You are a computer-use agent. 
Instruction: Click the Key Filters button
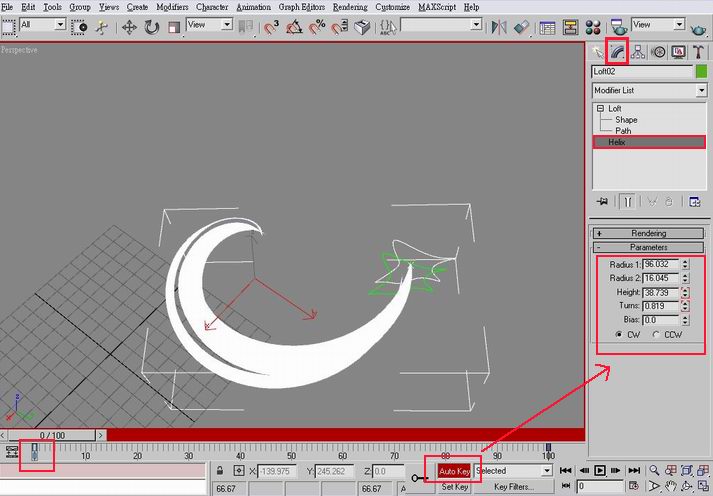(x=514, y=487)
